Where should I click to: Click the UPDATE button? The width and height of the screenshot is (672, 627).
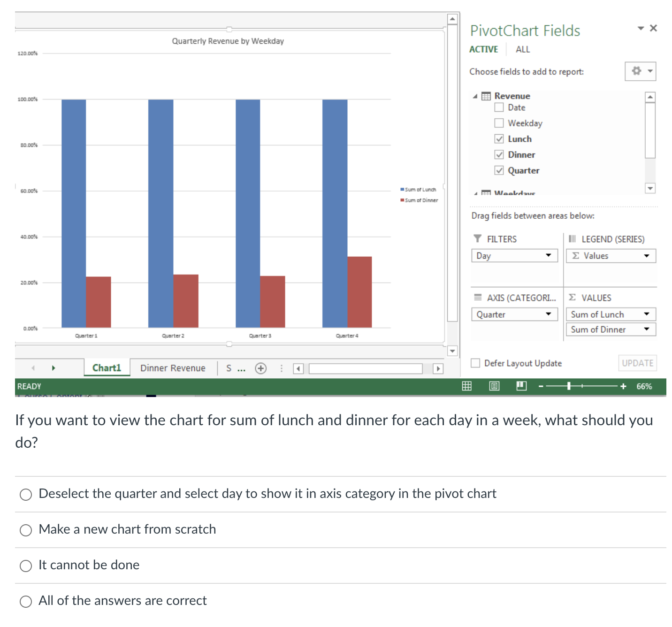pos(637,363)
